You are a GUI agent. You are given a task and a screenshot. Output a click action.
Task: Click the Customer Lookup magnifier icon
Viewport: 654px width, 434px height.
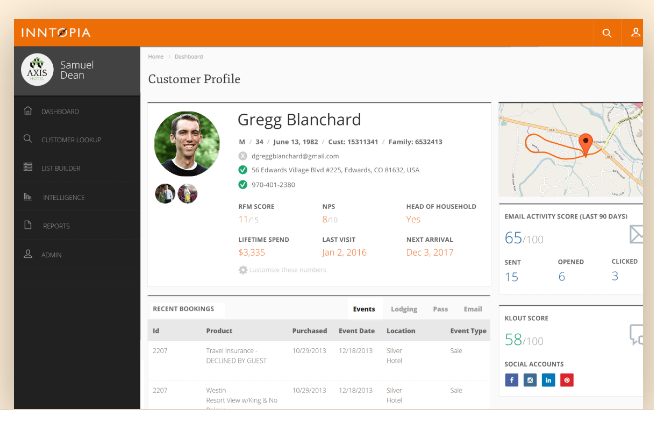(x=28, y=139)
